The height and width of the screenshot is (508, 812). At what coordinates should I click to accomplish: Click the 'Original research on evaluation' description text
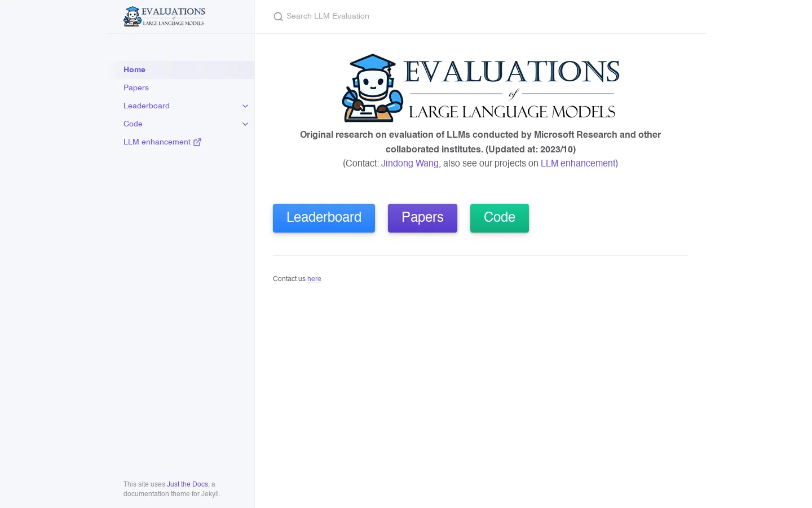coord(480,142)
